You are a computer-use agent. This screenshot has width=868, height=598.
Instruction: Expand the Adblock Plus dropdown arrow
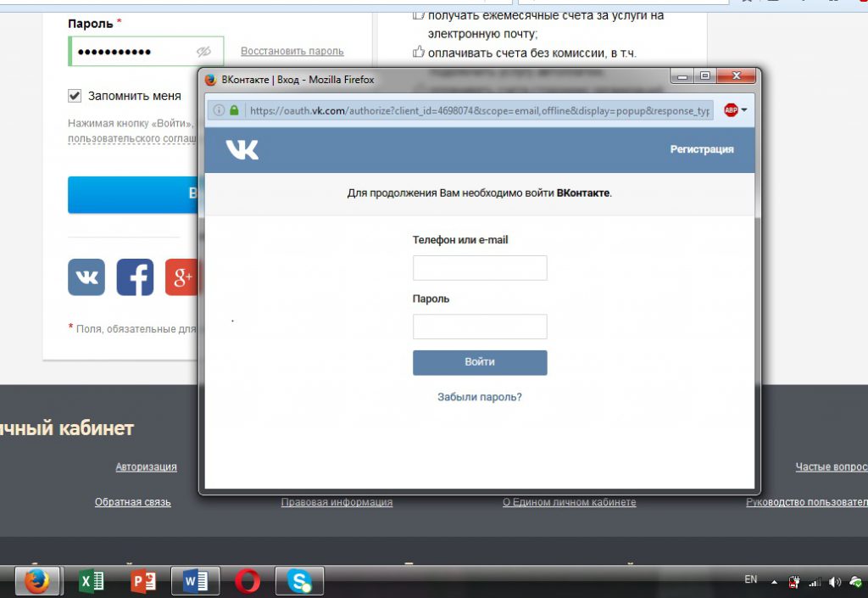coord(744,110)
